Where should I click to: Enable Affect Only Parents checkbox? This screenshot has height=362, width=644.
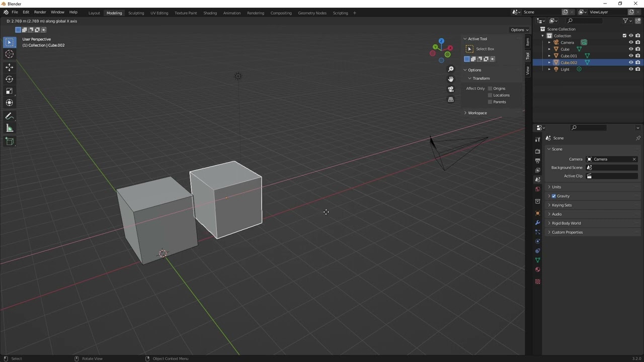pos(490,102)
